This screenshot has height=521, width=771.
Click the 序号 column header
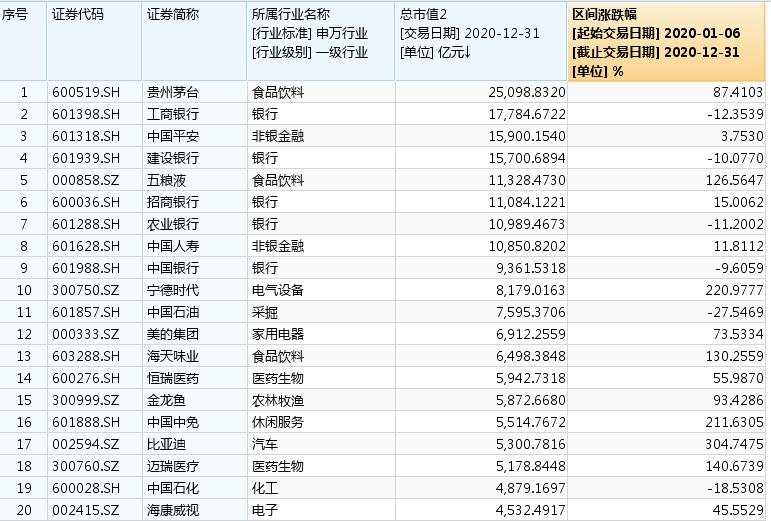click(23, 41)
